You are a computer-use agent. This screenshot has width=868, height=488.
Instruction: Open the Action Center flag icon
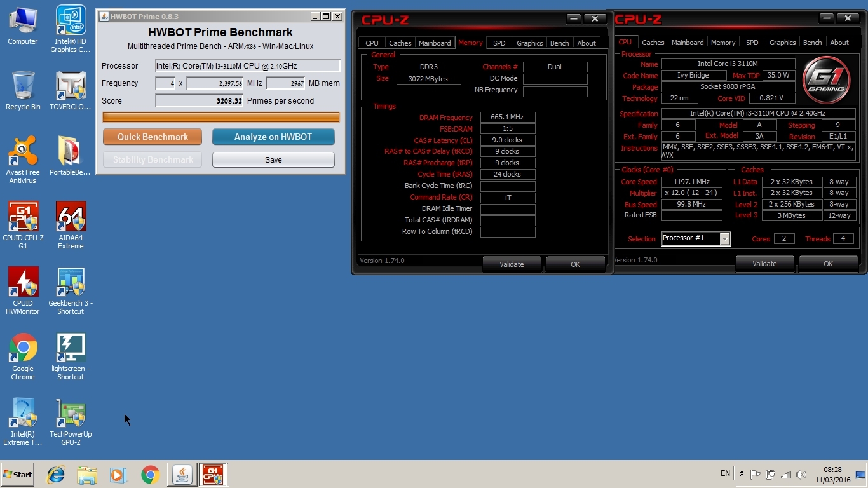point(756,475)
